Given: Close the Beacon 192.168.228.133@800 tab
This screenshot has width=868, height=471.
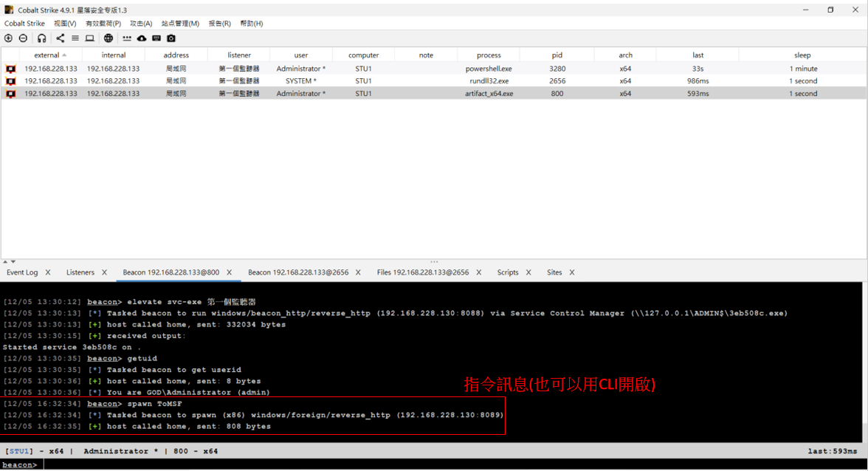Looking at the screenshot, I should coord(229,272).
